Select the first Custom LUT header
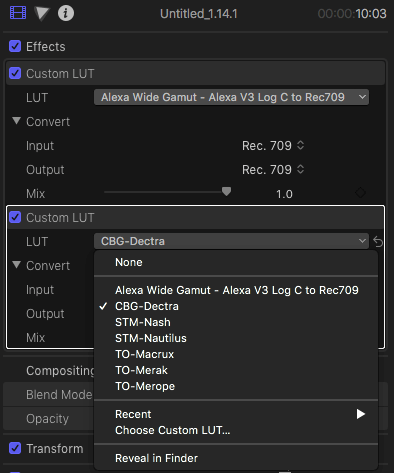Viewport: 394px width, 473px height. point(196,73)
